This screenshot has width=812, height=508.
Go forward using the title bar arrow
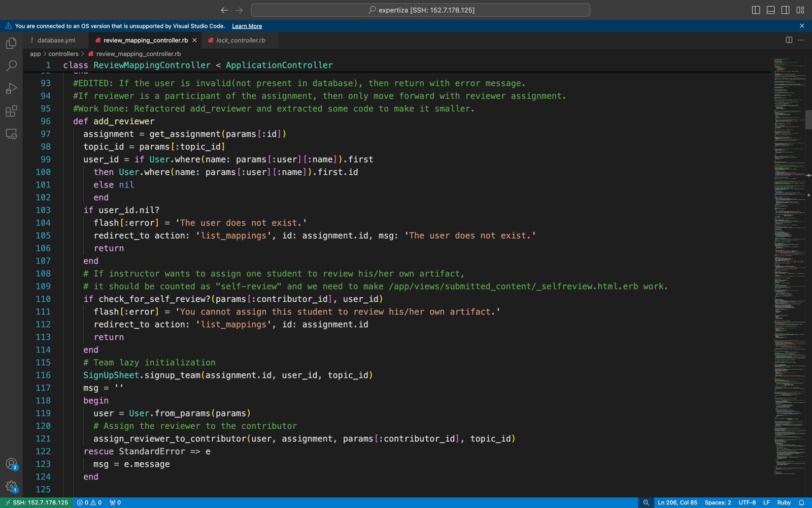(240, 10)
